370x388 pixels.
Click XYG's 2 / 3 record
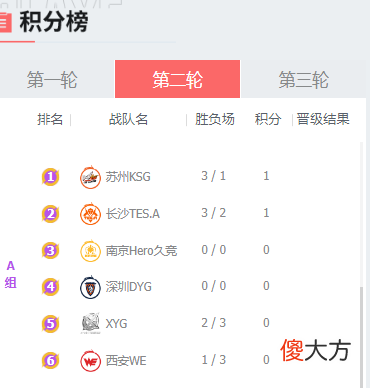click(214, 323)
